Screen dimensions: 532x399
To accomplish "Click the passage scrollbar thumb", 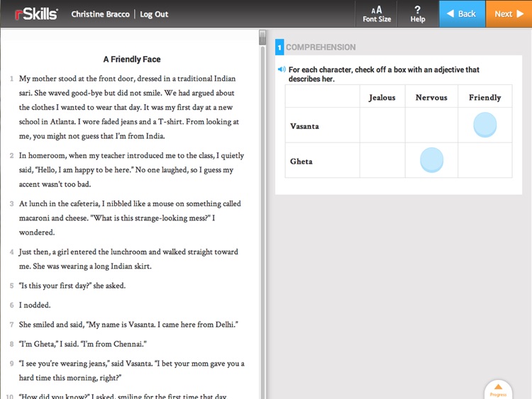I will tap(262, 38).
